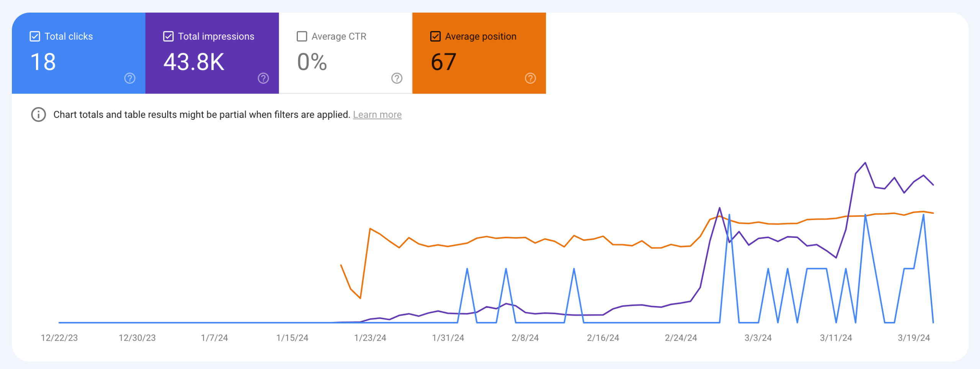Open help icon on Total clicks card

click(130, 78)
